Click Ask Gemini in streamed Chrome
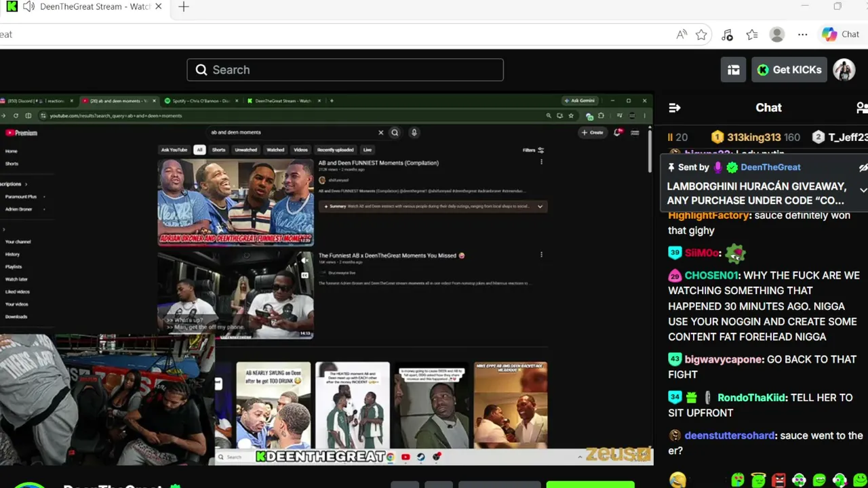 coord(580,101)
